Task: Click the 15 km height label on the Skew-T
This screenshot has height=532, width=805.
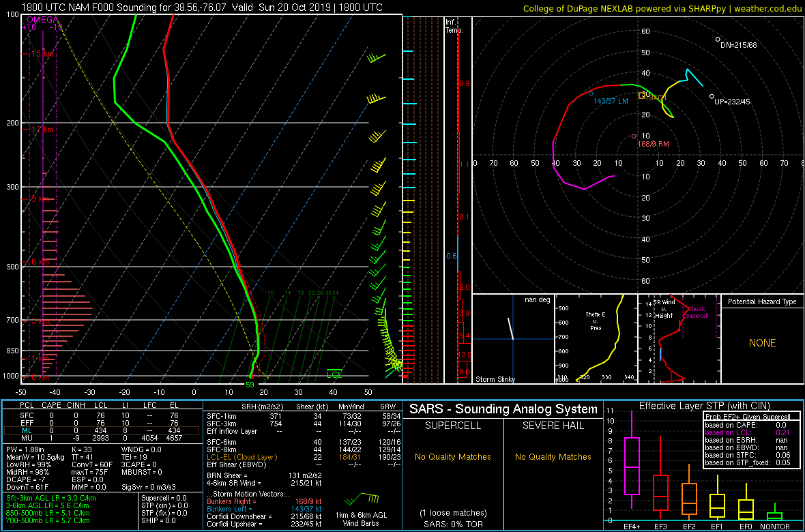Action: click(44, 53)
